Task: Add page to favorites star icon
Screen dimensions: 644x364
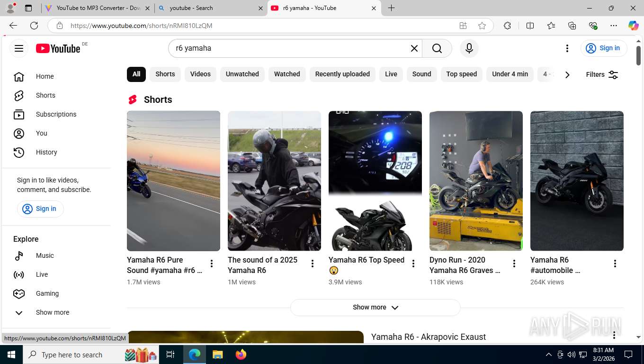Action: 482,26
